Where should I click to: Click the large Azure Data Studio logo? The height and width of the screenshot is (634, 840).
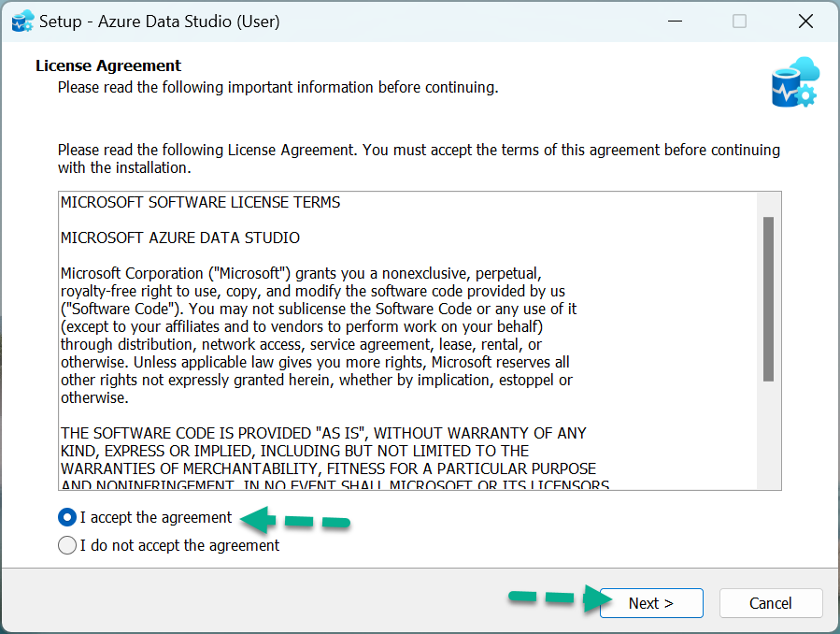(x=795, y=82)
